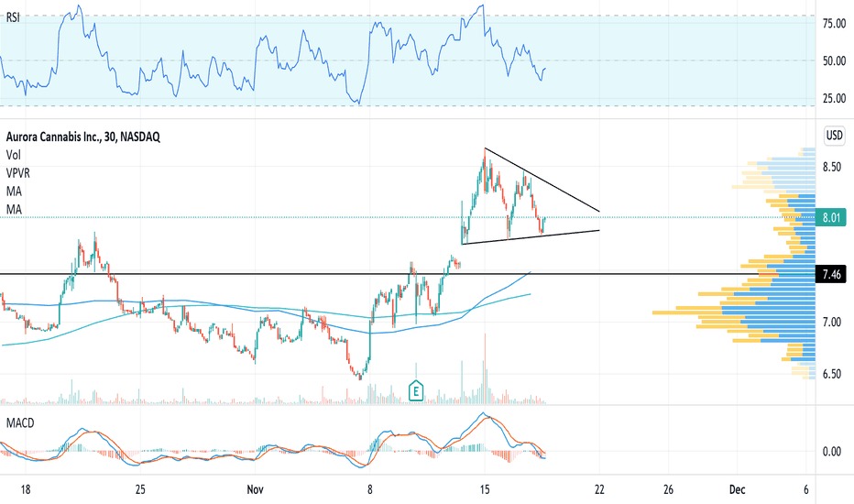This screenshot has width=854, height=504.
Task: Click the Nov date axis label
Action: [x=255, y=489]
